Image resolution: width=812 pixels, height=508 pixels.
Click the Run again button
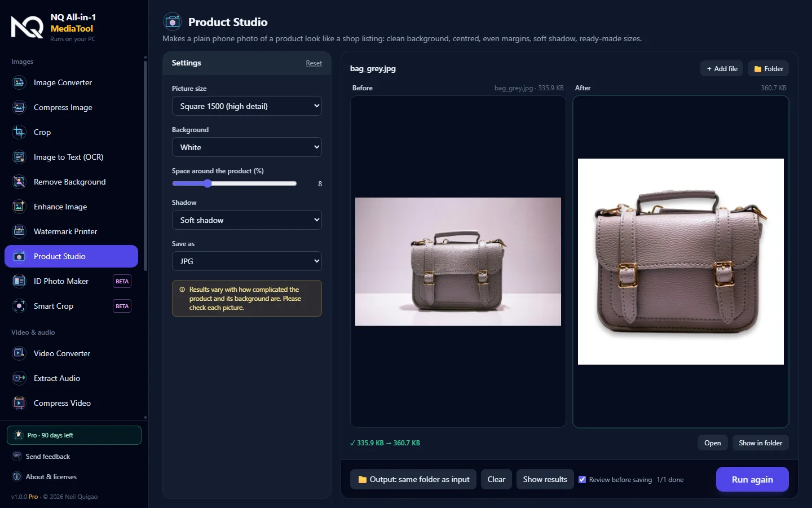coord(752,479)
